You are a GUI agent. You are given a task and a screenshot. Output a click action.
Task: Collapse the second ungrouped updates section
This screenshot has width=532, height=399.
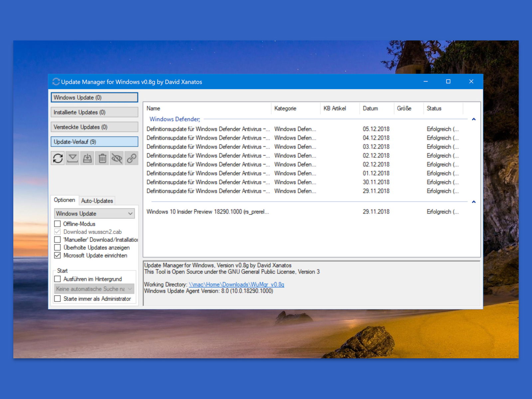474,202
